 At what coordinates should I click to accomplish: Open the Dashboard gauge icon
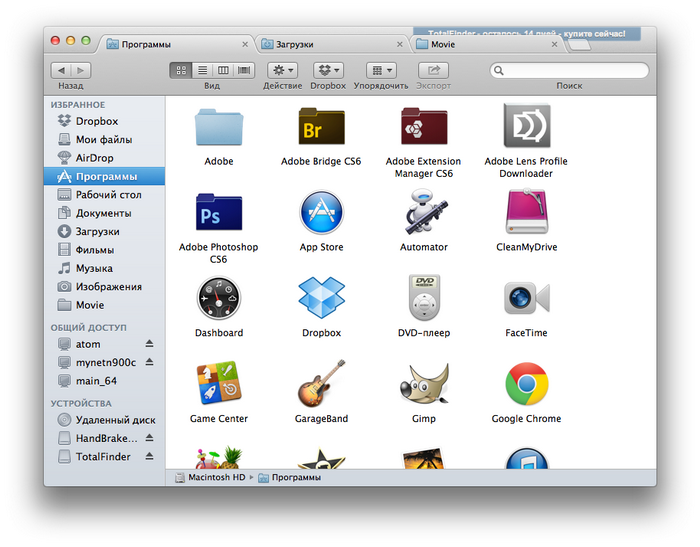pos(219,298)
